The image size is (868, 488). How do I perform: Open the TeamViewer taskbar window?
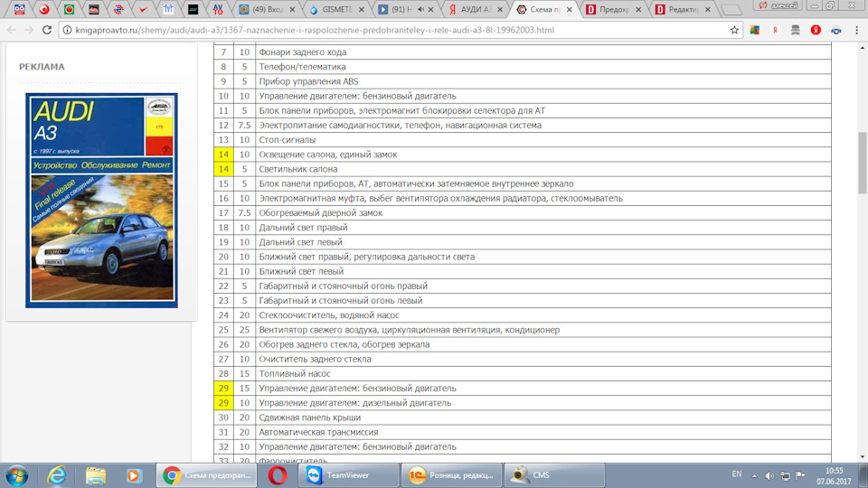(348, 475)
